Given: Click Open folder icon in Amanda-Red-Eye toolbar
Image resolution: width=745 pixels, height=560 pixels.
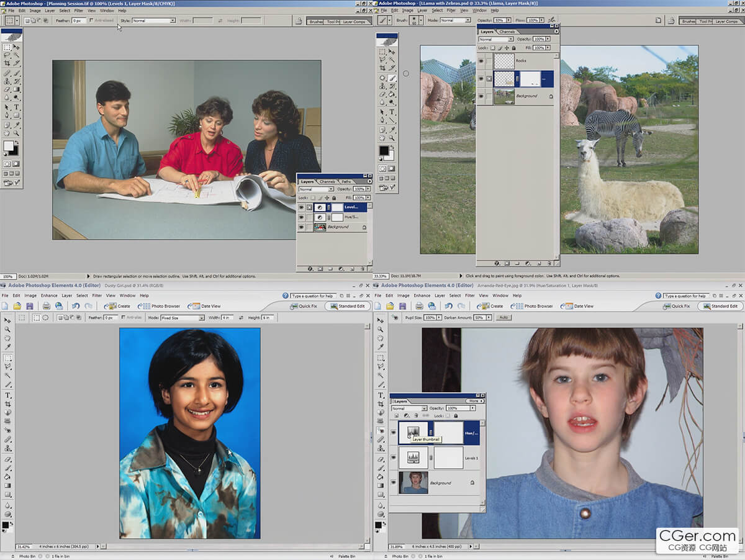Looking at the screenshot, I should (x=389, y=306).
